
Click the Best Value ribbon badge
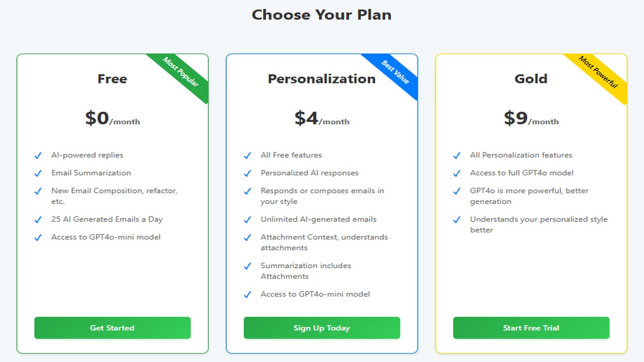click(395, 73)
